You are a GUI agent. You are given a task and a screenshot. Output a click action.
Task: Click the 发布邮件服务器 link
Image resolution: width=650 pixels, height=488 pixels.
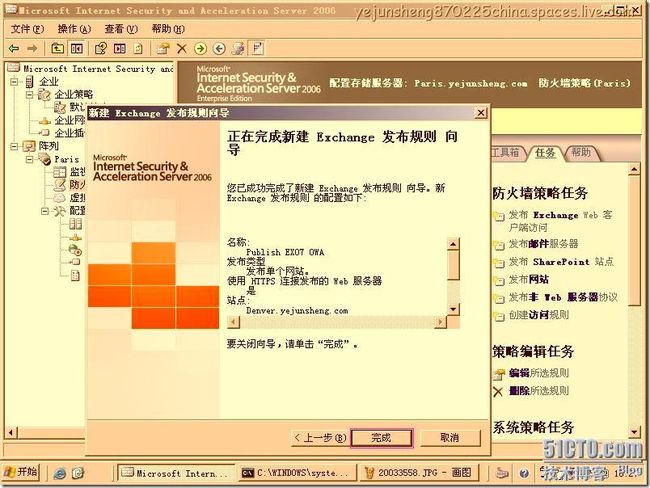[543, 244]
